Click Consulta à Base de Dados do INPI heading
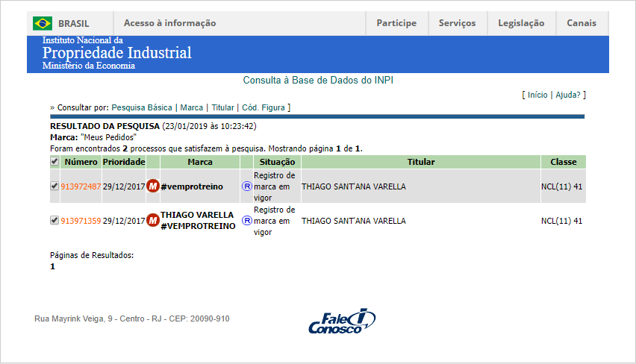Image resolution: width=636 pixels, height=364 pixels. click(x=318, y=81)
